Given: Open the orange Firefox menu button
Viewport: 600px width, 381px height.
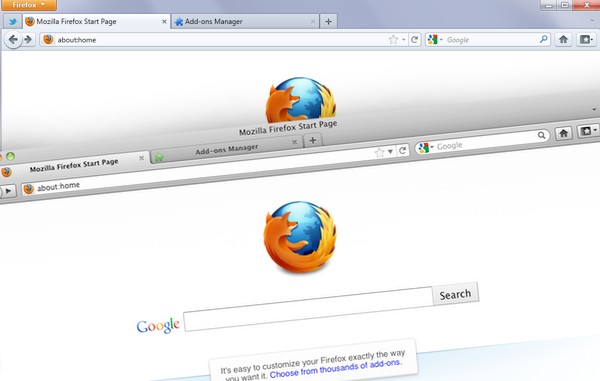Looking at the screenshot, I should (28, 5).
